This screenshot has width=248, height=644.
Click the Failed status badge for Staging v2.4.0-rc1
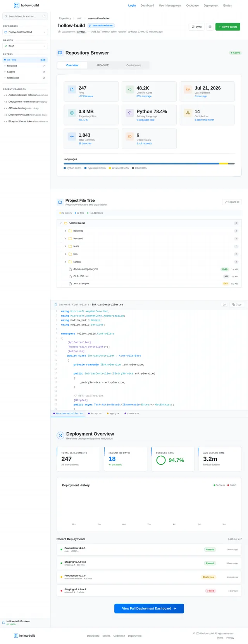coord(211,591)
